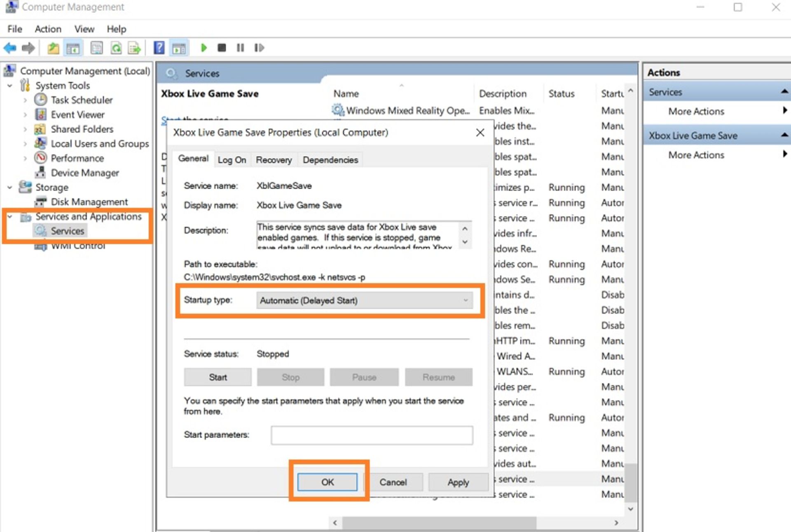
Task: Select Event Viewer in the tree
Action: (77, 115)
